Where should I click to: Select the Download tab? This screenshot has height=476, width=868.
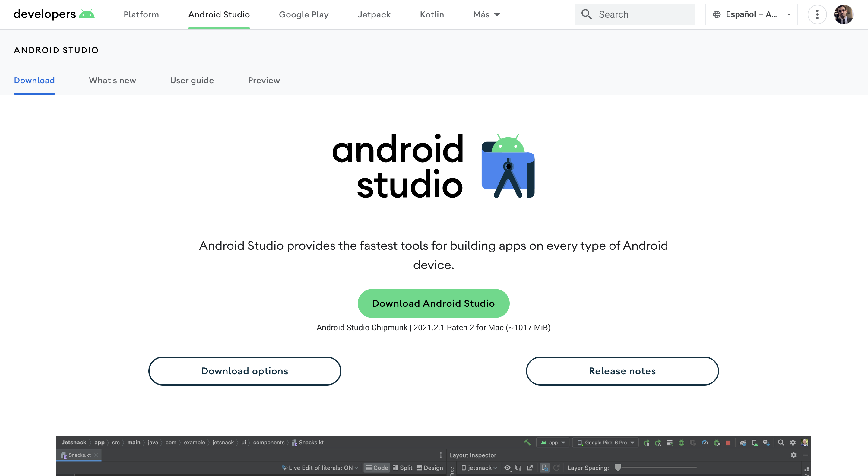click(x=34, y=80)
